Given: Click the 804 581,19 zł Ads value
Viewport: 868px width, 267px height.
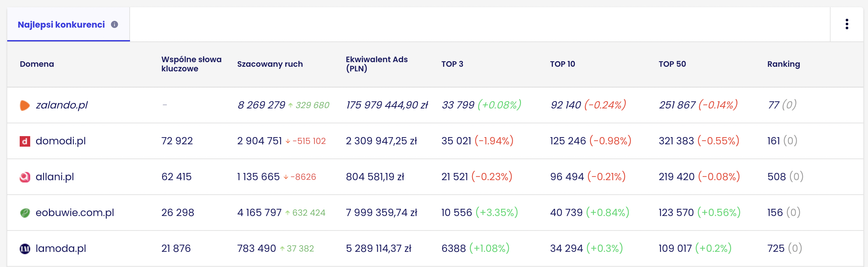Looking at the screenshot, I should tap(375, 177).
